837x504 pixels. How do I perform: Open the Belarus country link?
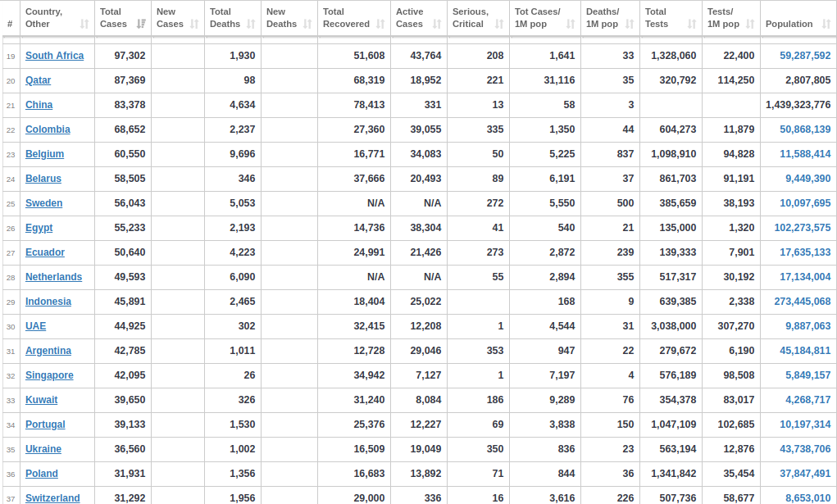click(x=43, y=179)
